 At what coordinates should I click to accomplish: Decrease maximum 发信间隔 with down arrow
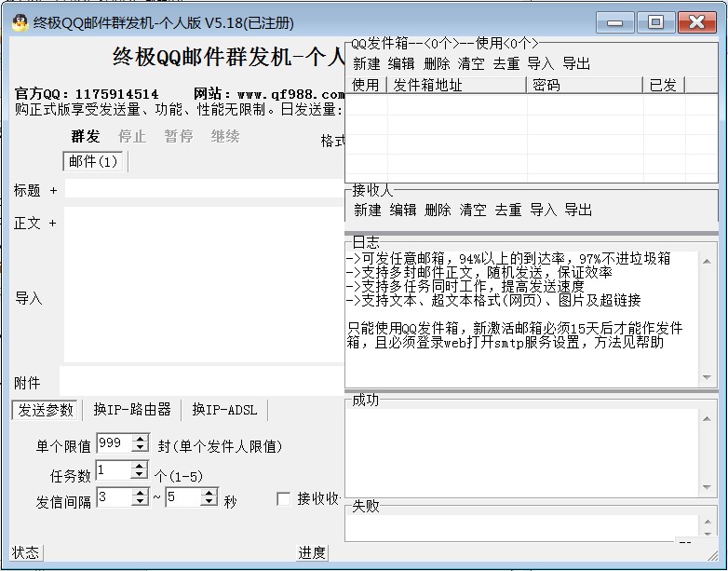click(209, 502)
